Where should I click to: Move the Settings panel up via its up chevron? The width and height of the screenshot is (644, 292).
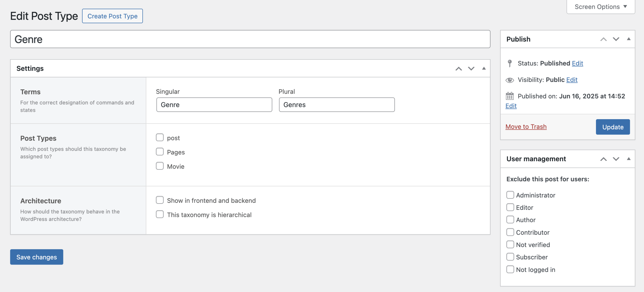459,68
